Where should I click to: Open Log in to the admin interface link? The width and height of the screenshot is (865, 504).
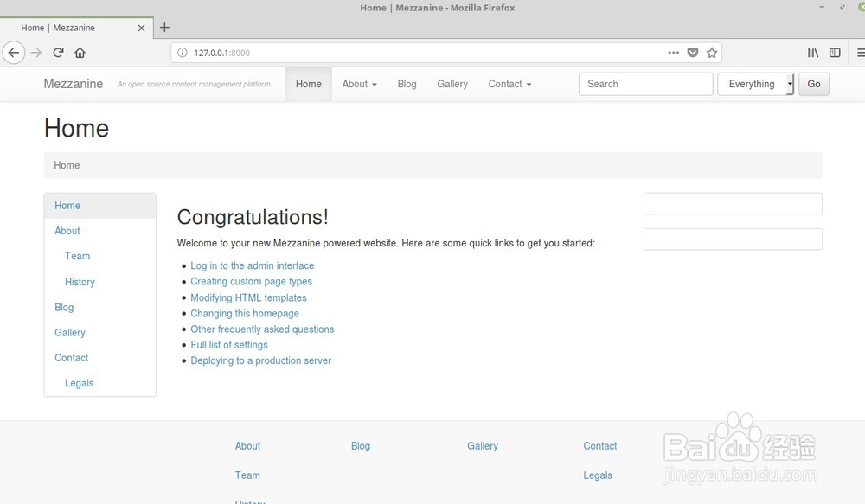pos(252,265)
